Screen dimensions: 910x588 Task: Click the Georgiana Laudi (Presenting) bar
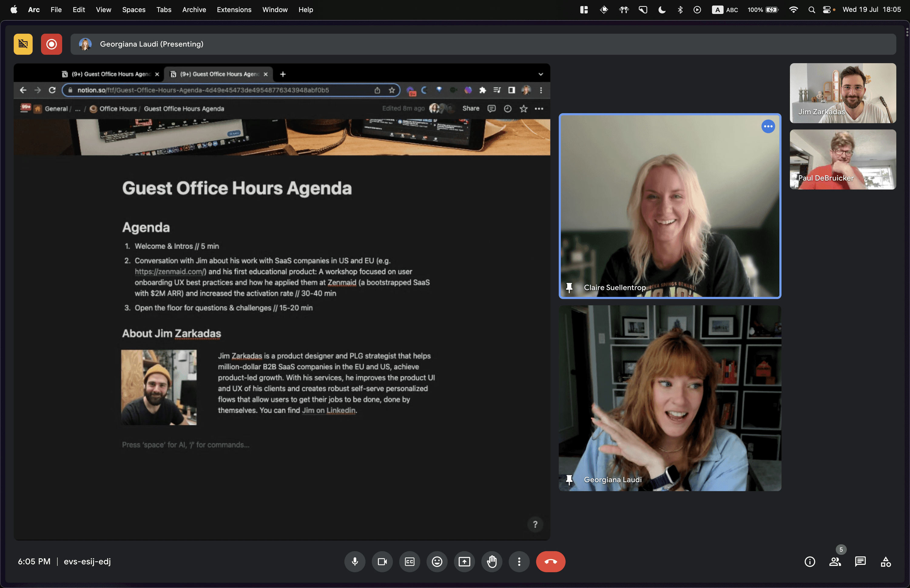pyautogui.click(x=483, y=44)
